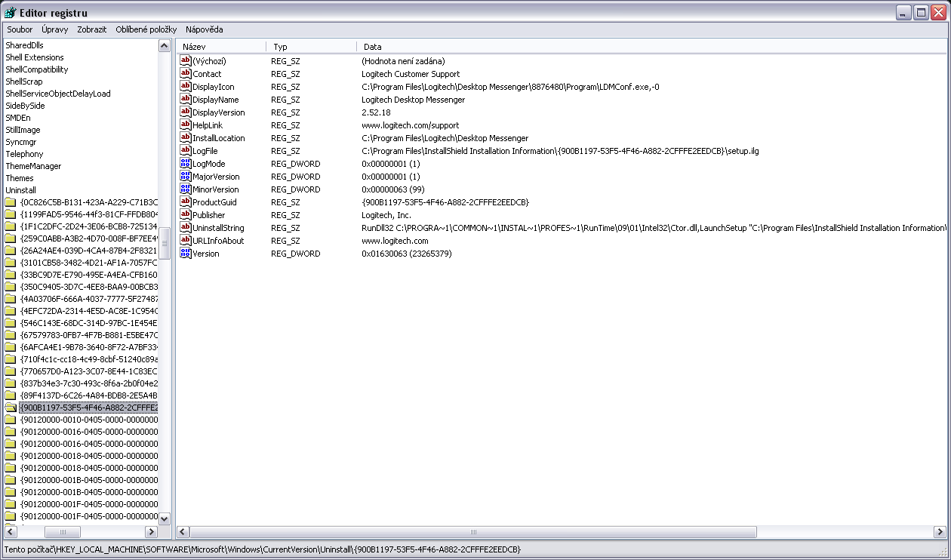
Task: Select the Shell Extensions key
Action: [x=35, y=57]
